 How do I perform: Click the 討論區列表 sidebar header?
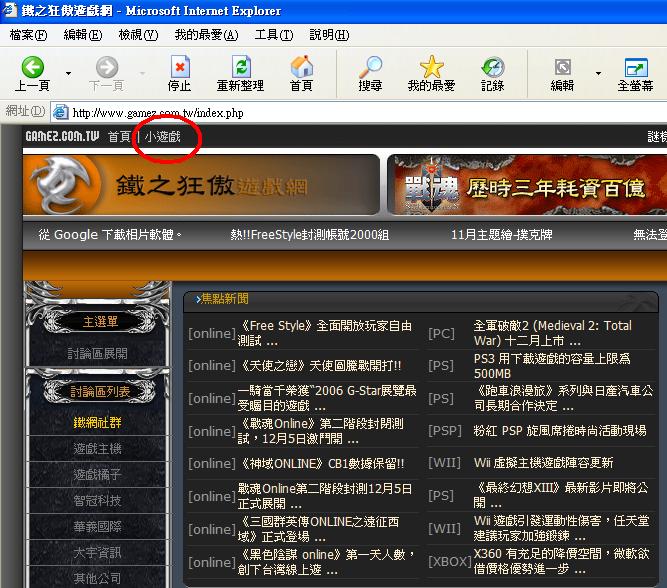tap(100, 391)
